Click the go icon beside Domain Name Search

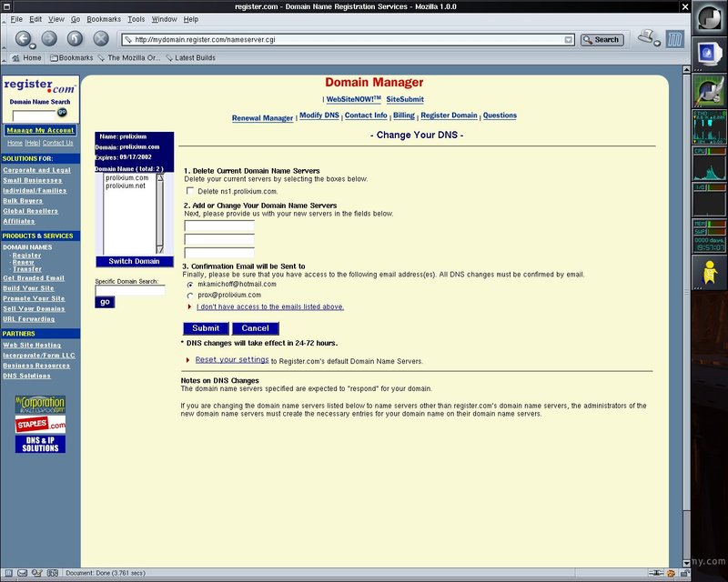click(x=62, y=113)
